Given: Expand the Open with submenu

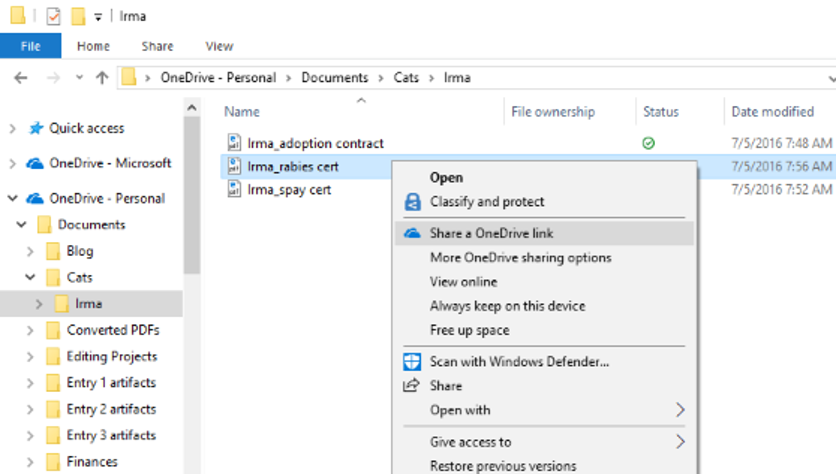Looking at the screenshot, I should (x=680, y=410).
